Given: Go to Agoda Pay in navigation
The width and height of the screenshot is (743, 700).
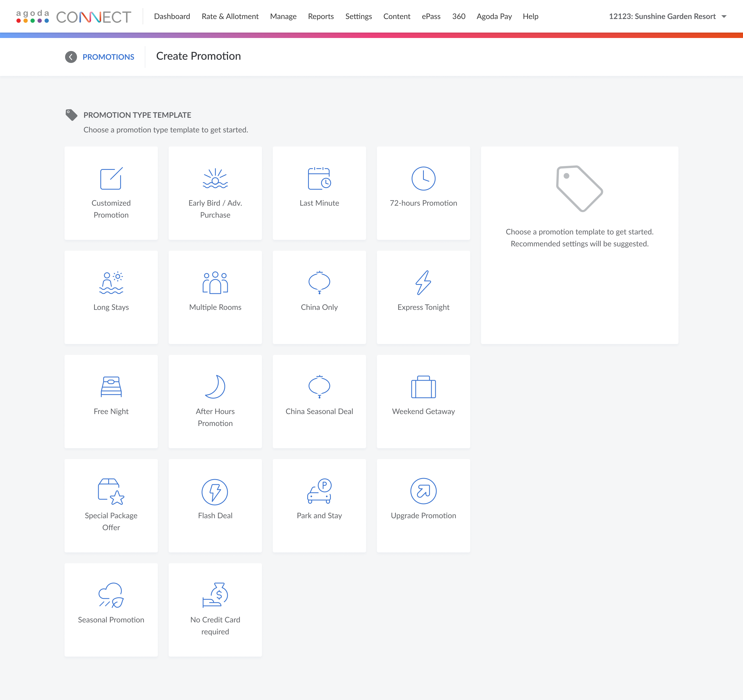Looking at the screenshot, I should point(494,17).
